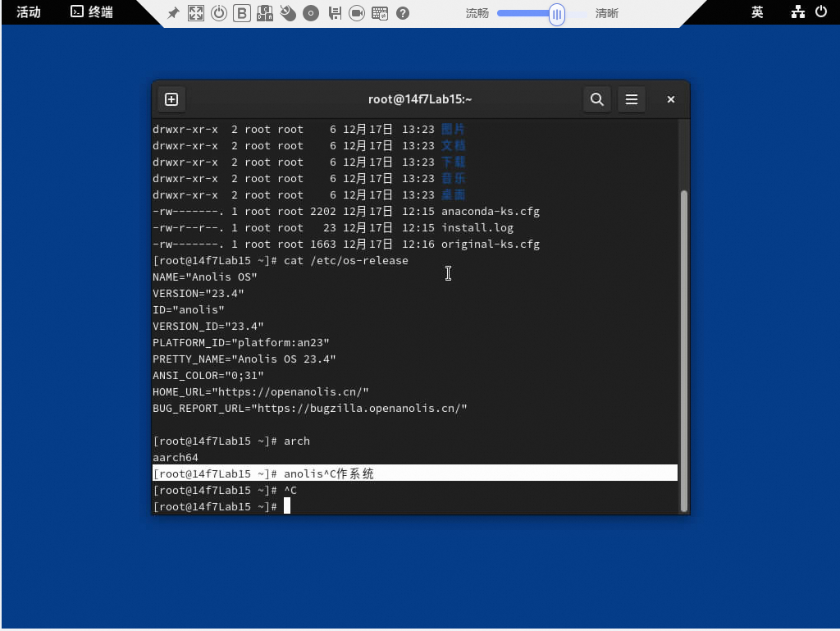Open the power control icon in the KVM toolbar
840x631 pixels.
(219, 13)
